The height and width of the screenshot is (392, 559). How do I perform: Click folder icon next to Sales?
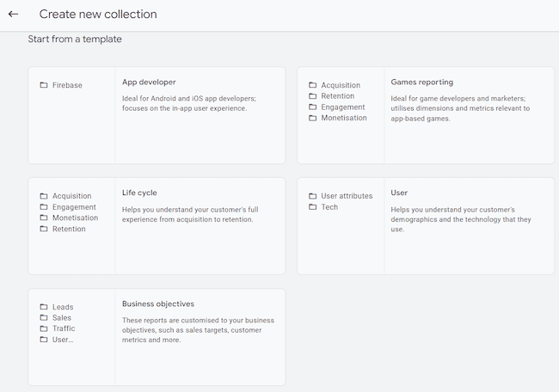[x=44, y=318]
